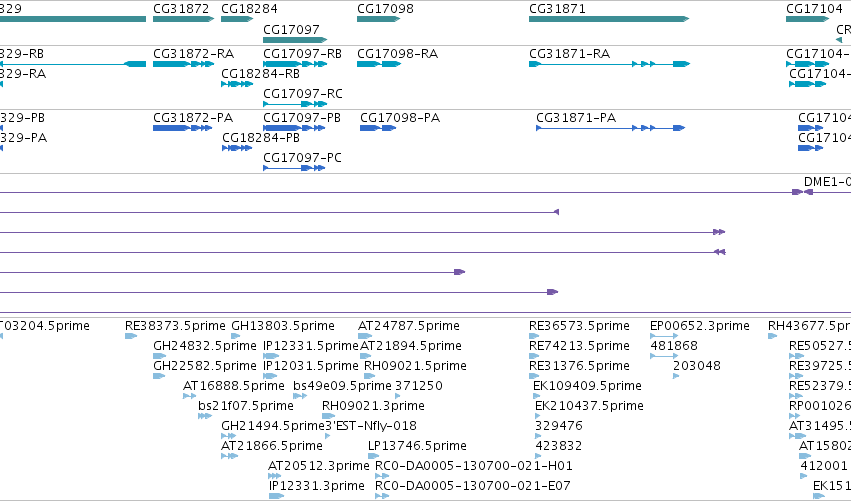
Task: Click the IP12331.3prime EST label
Action: tap(316, 486)
